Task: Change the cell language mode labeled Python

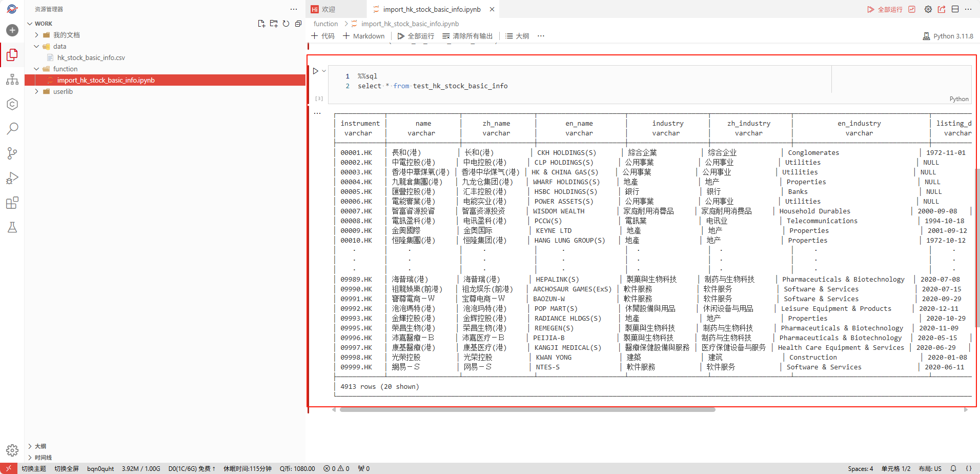Action: (959, 99)
